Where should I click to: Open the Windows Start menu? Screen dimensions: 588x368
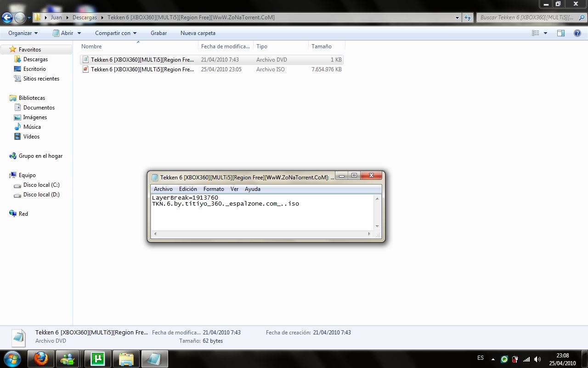[x=12, y=359]
